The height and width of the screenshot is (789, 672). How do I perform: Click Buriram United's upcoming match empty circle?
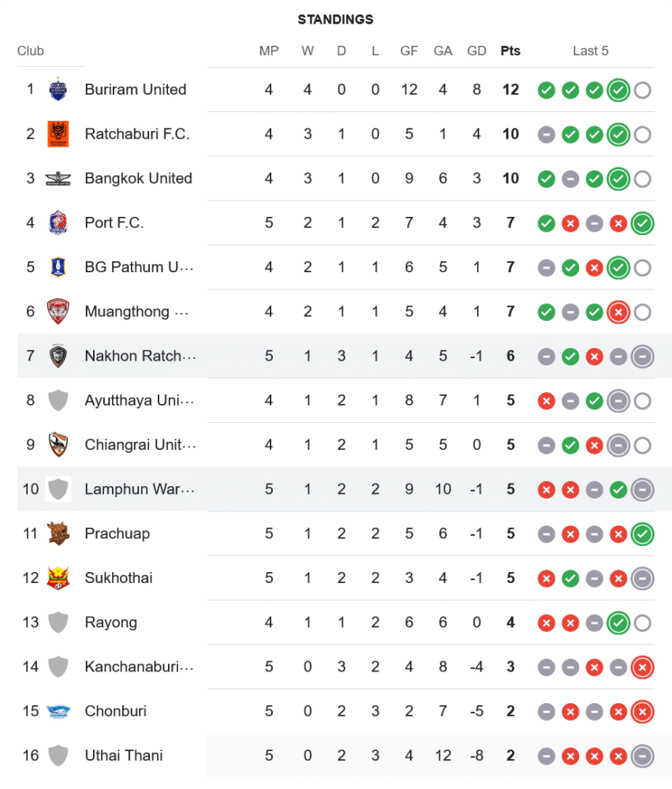click(643, 90)
